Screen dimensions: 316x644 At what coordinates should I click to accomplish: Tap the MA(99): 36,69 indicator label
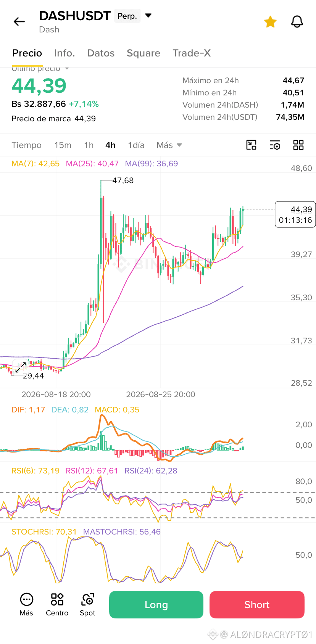[x=152, y=164]
